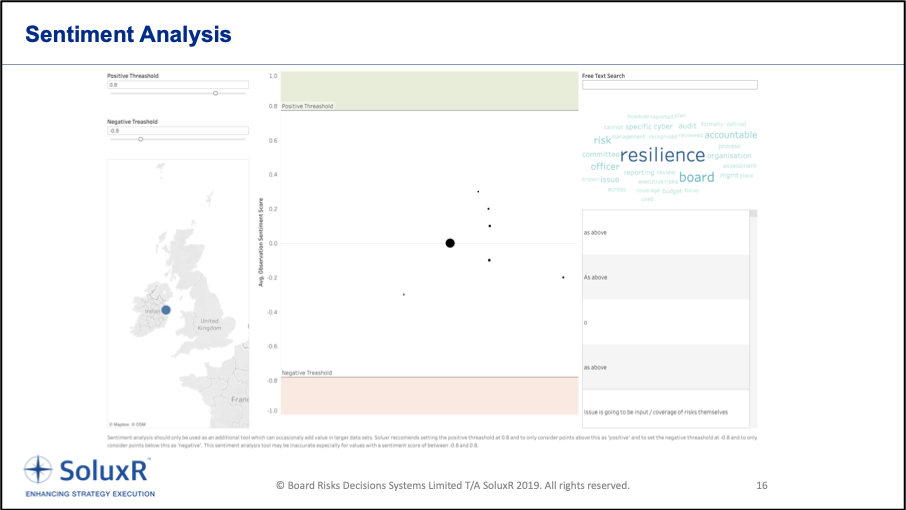
Task: Click 'cyber' in the word cloud
Action: 663,126
